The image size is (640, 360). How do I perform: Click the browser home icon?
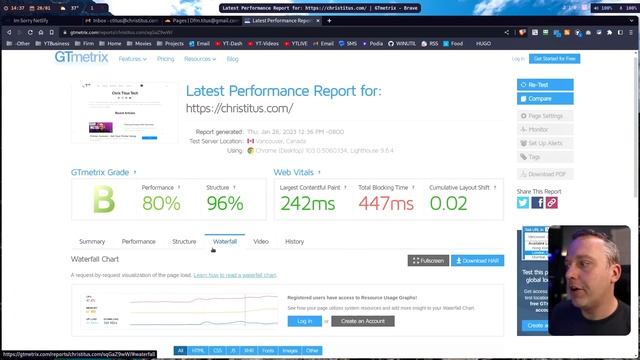coord(41,32)
